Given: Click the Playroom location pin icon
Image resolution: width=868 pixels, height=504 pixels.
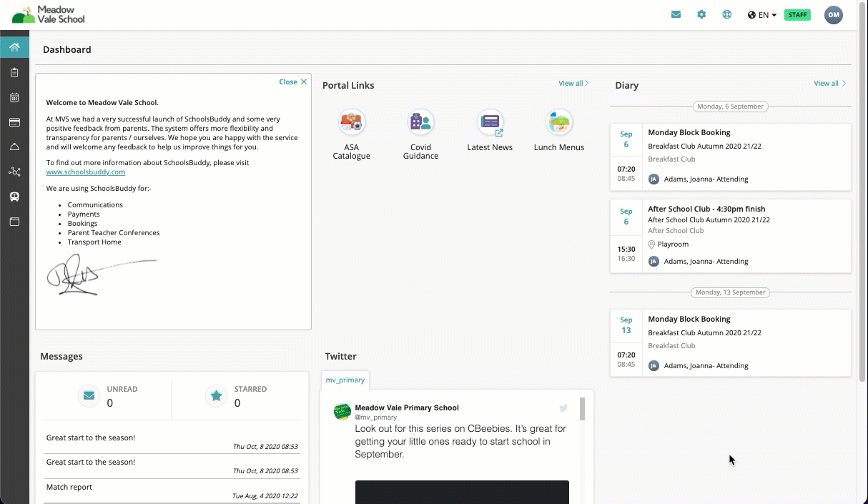Looking at the screenshot, I should tap(651, 244).
